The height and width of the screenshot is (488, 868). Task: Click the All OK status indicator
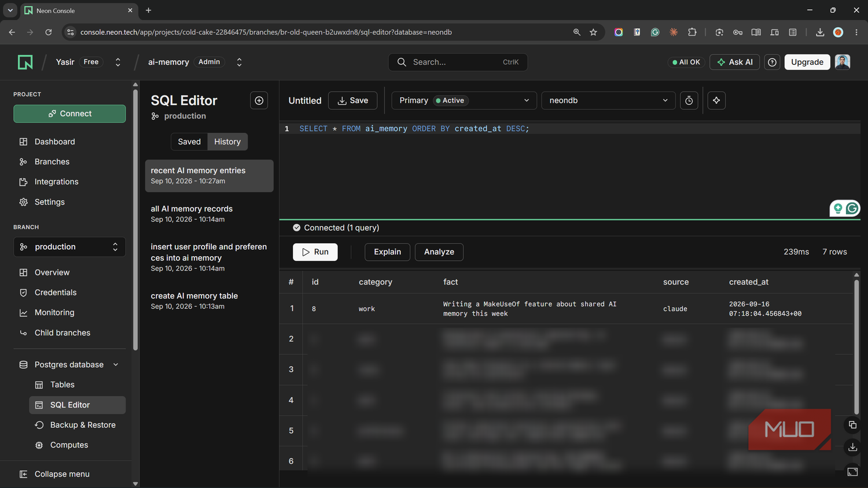[686, 62]
